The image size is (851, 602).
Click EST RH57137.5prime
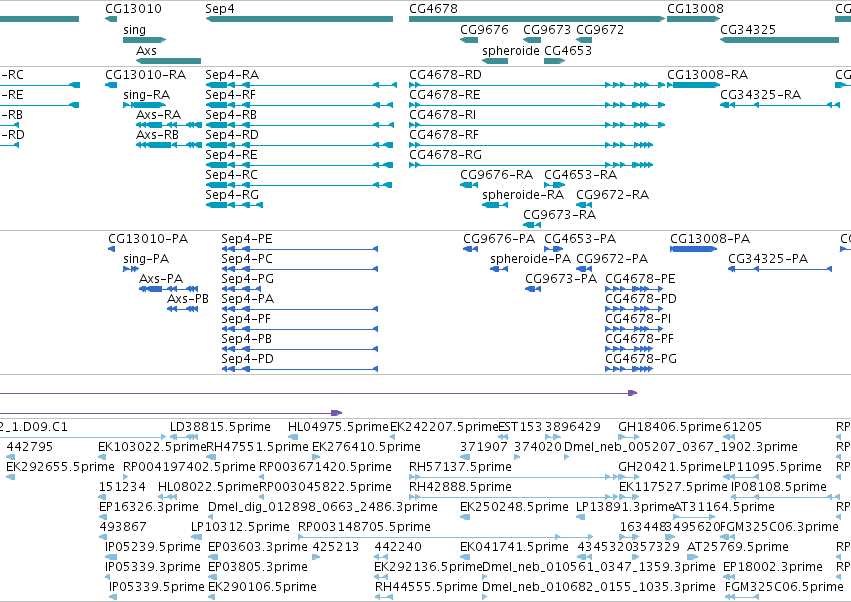point(460,467)
